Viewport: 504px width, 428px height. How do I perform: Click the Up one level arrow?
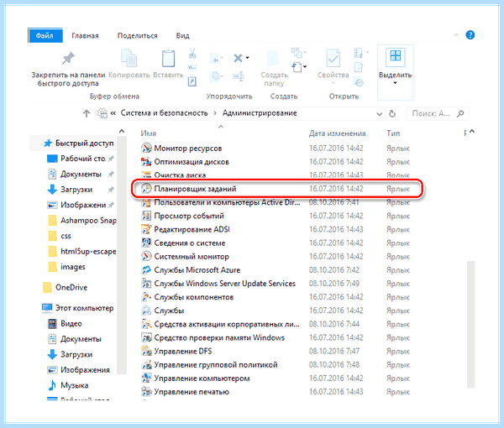pyautogui.click(x=87, y=113)
